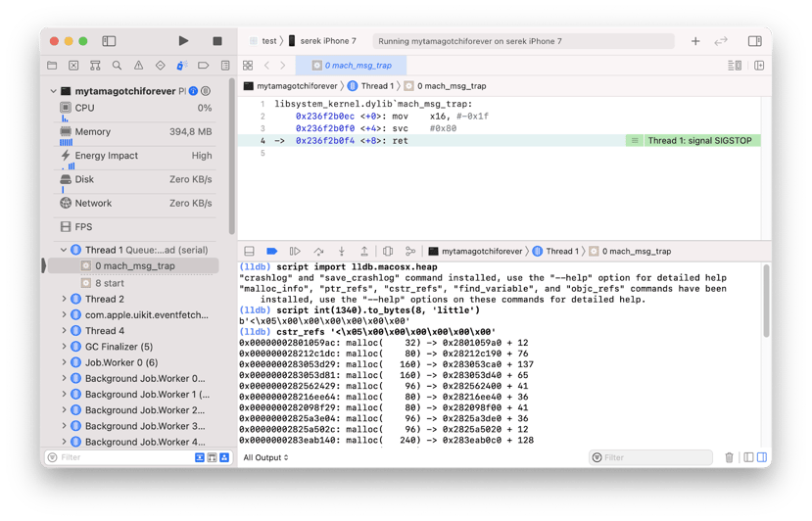Clear the console with trash icon

coord(729,457)
